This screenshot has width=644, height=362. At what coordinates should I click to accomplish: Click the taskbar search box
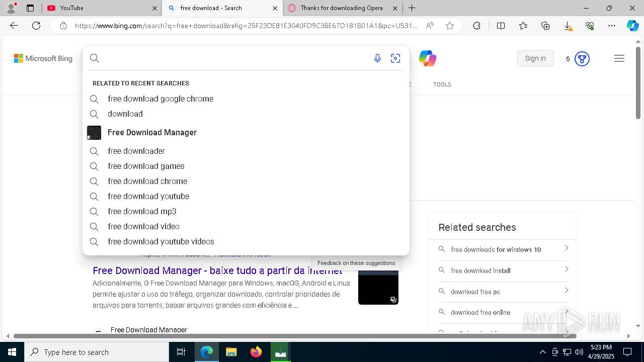(97, 352)
